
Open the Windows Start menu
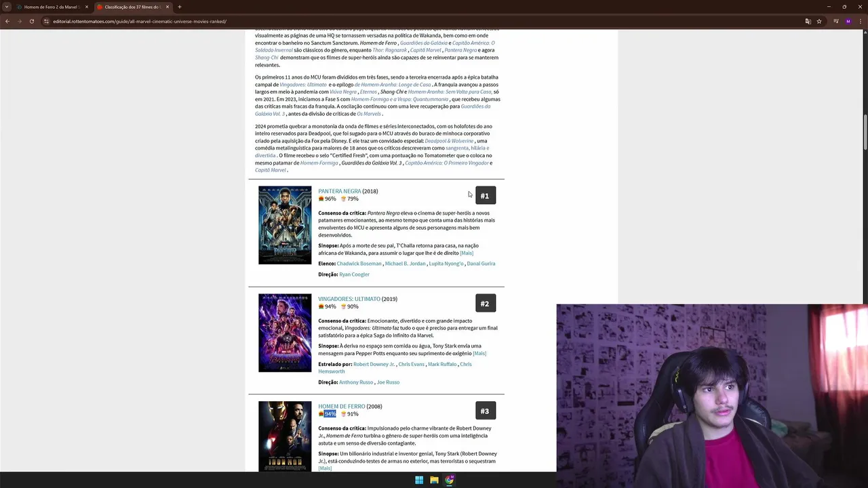419,480
